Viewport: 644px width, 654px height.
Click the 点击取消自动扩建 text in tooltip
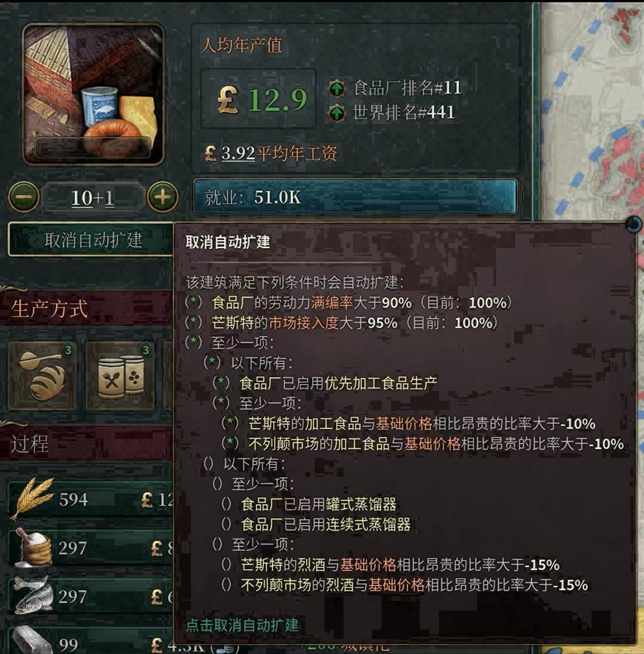pos(242,625)
